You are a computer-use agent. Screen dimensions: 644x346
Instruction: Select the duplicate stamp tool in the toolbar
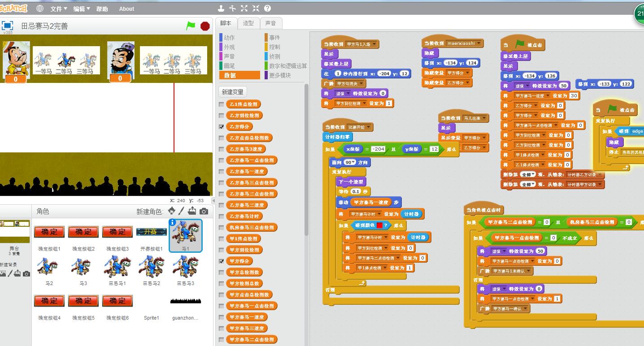pos(221,9)
